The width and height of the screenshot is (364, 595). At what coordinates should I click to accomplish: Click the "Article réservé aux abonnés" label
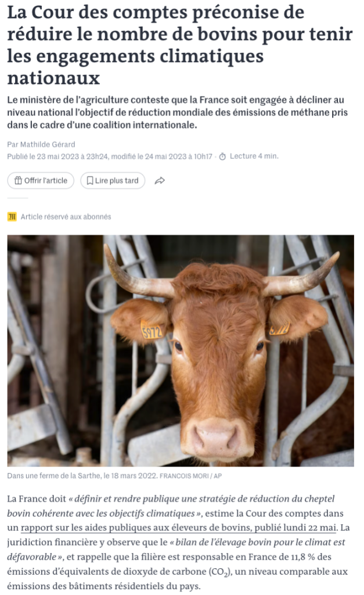click(x=66, y=217)
